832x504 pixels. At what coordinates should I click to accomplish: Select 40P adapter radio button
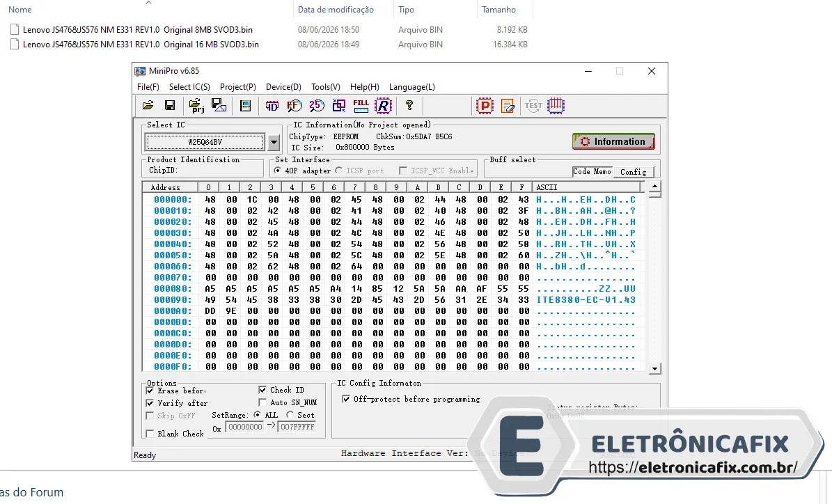(x=278, y=171)
